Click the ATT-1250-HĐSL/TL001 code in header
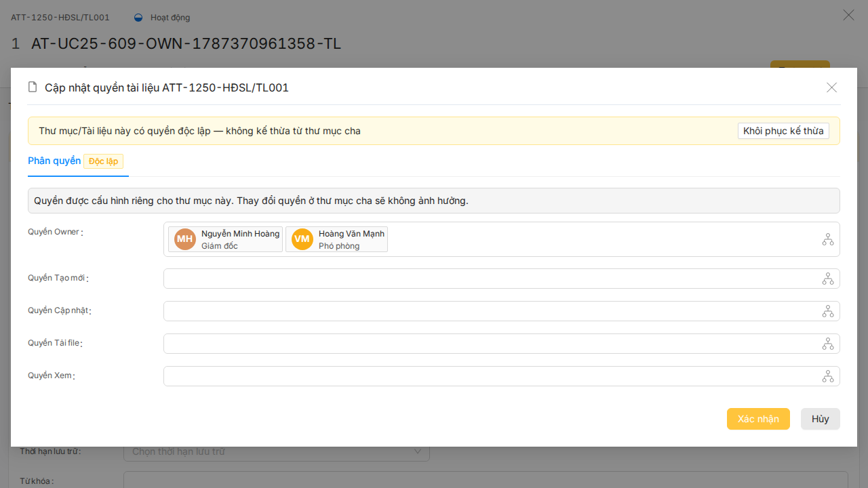The width and height of the screenshot is (868, 488). tap(60, 18)
